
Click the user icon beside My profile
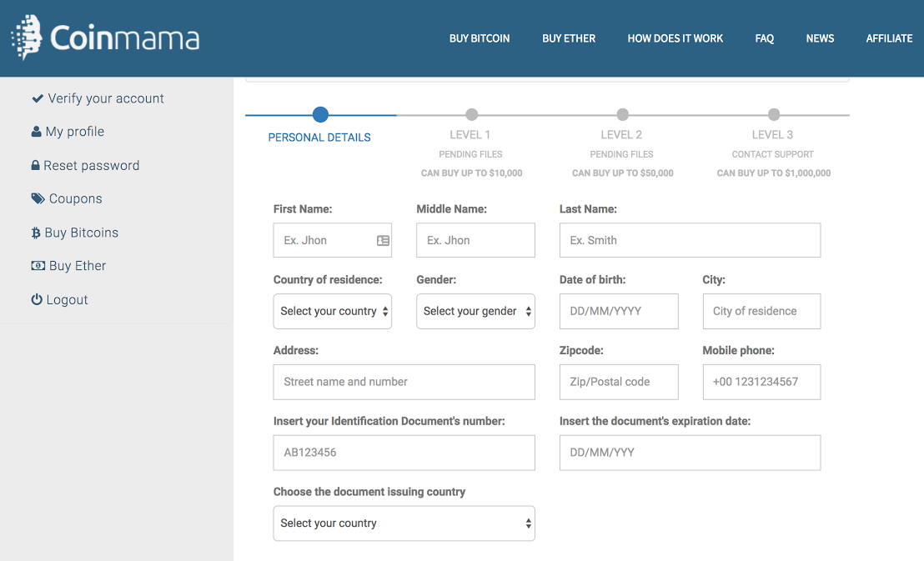point(36,132)
